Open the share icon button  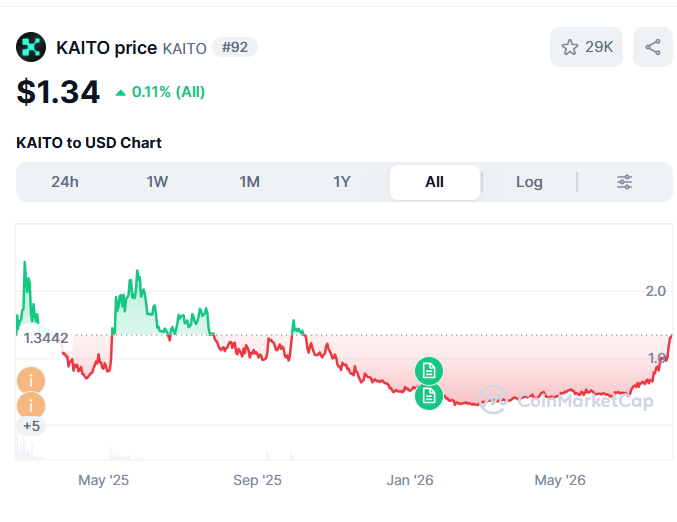pyautogui.click(x=653, y=47)
